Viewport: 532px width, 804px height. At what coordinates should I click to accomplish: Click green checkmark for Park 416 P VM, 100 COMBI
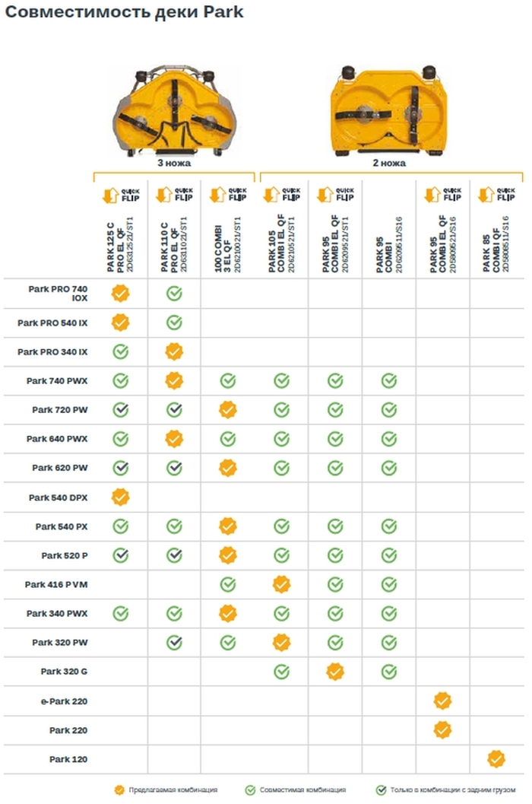(227, 584)
